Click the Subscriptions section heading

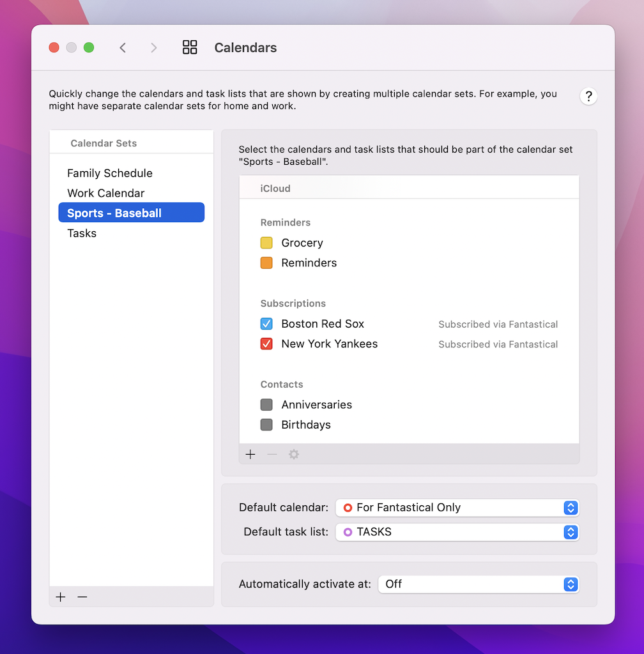(x=293, y=303)
